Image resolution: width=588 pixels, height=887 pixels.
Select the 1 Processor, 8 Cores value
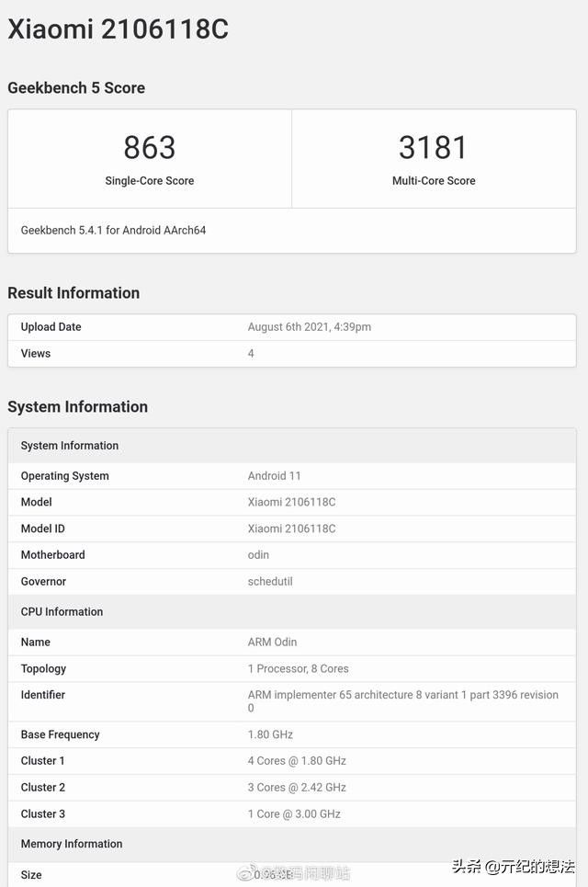pyautogui.click(x=298, y=668)
